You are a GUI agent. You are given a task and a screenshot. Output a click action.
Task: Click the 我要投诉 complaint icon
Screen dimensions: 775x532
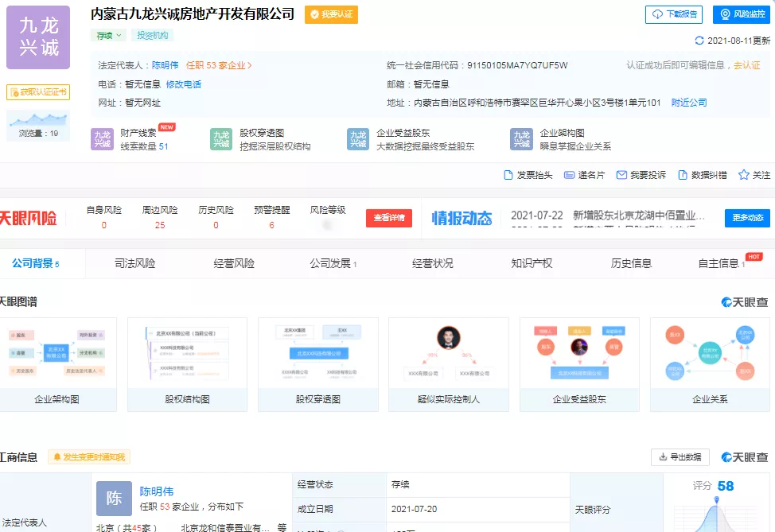tap(622, 175)
